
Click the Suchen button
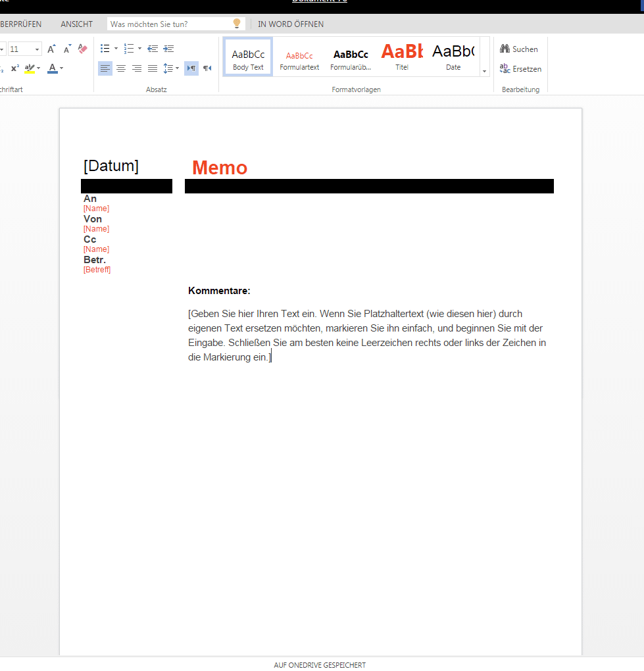[519, 49]
